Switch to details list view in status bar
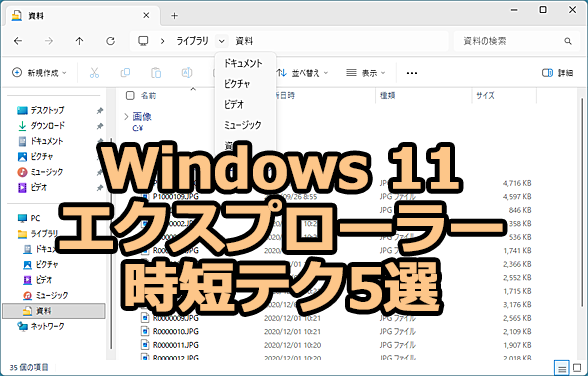Screen dimensions: 588x376 coord(562,368)
